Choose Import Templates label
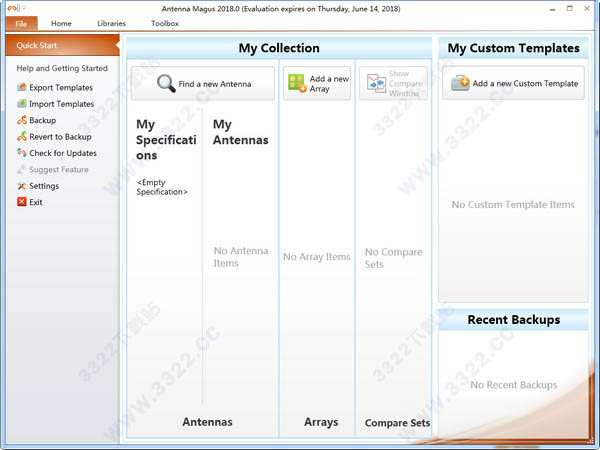600x450 pixels. (62, 104)
